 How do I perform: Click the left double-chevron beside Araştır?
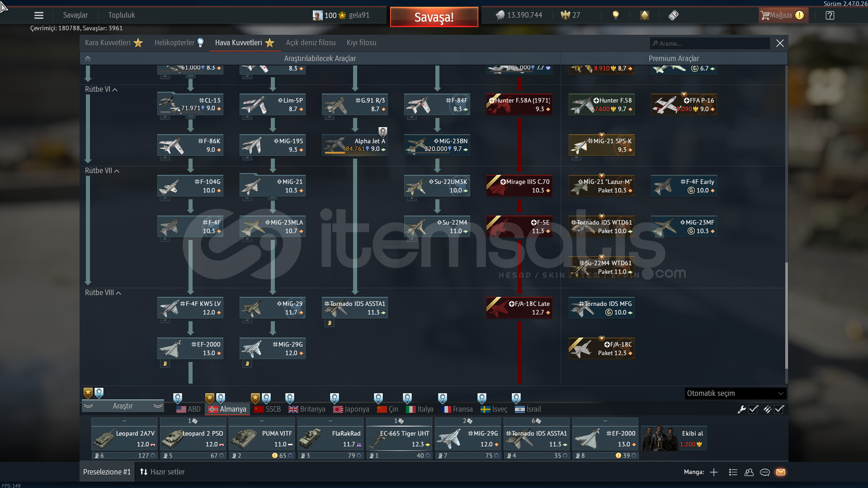tap(88, 406)
